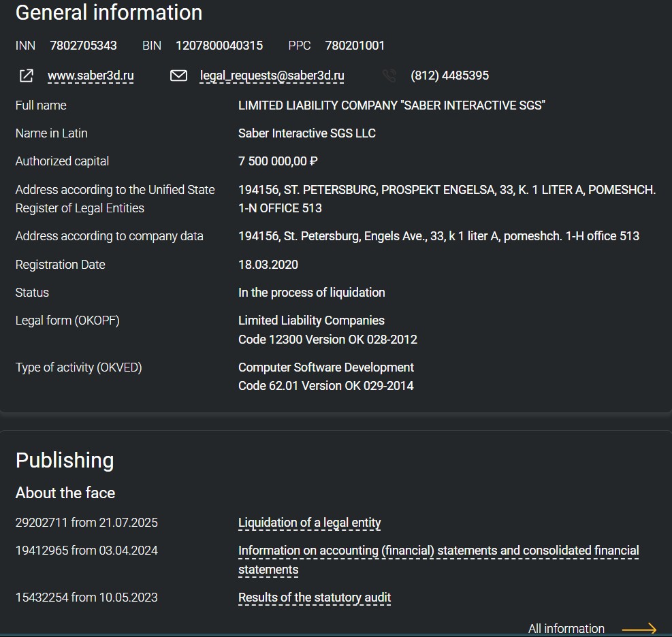This screenshot has height=637, width=672.
Task: Click the legal_requests@saber3d.ru email link
Action: [272, 76]
